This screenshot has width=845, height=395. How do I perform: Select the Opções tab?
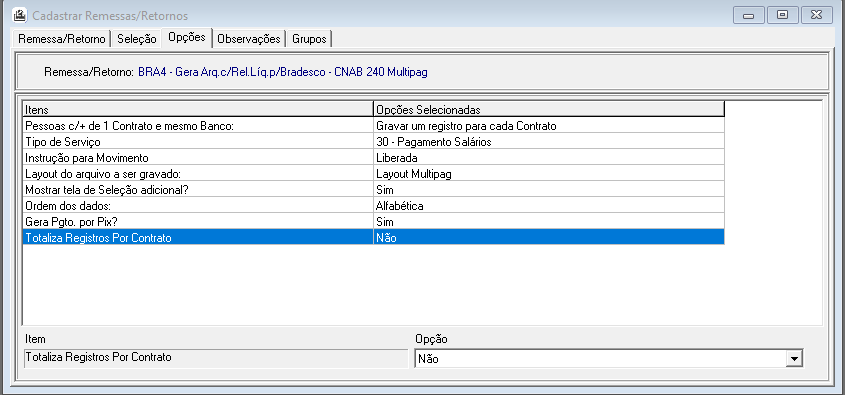pyautogui.click(x=187, y=38)
